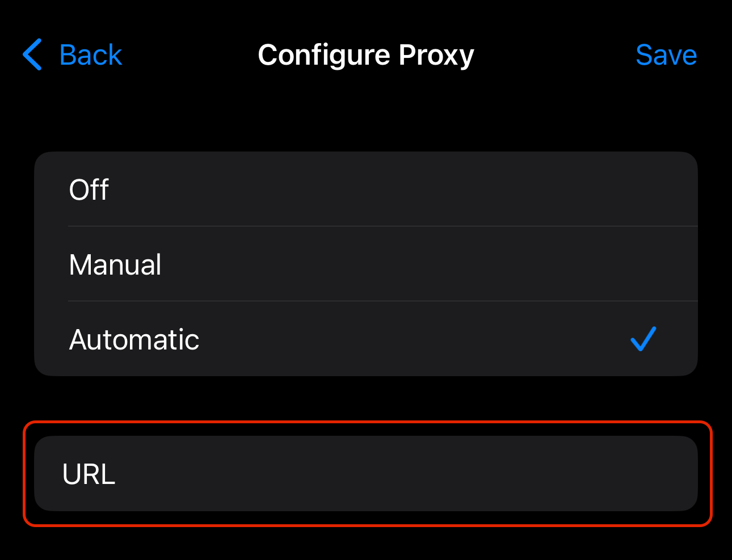The height and width of the screenshot is (560, 732).
Task: Choose the Manual proxy option
Action: point(365,264)
